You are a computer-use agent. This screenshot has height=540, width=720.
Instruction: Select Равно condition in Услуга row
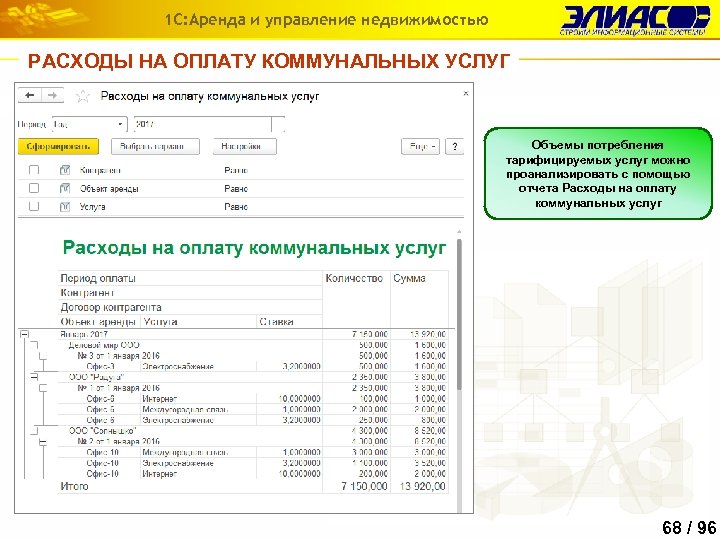point(236,207)
